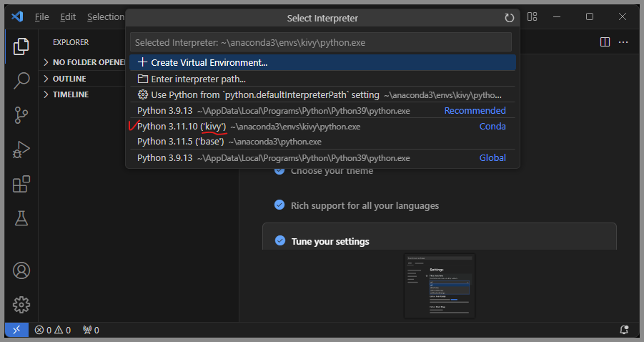The width and height of the screenshot is (644, 342).
Task: Open the remote window indicator in status bar
Action: pyautogui.click(x=16, y=330)
